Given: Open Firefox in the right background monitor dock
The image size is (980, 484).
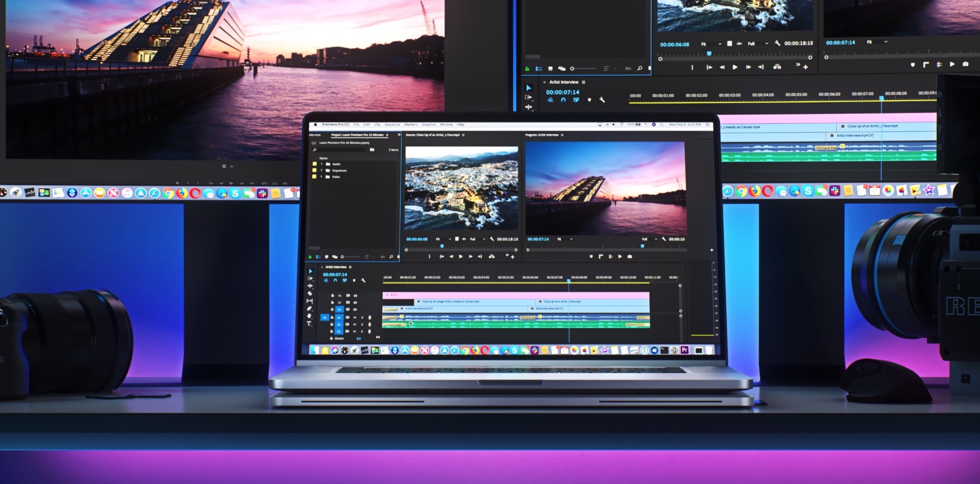Looking at the screenshot, I should pos(754,191).
